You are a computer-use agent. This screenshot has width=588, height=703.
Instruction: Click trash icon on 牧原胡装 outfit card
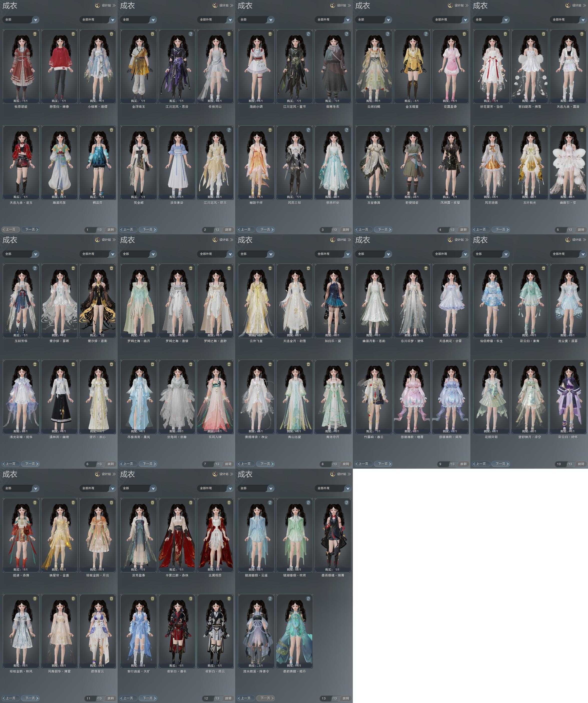coord(35,34)
